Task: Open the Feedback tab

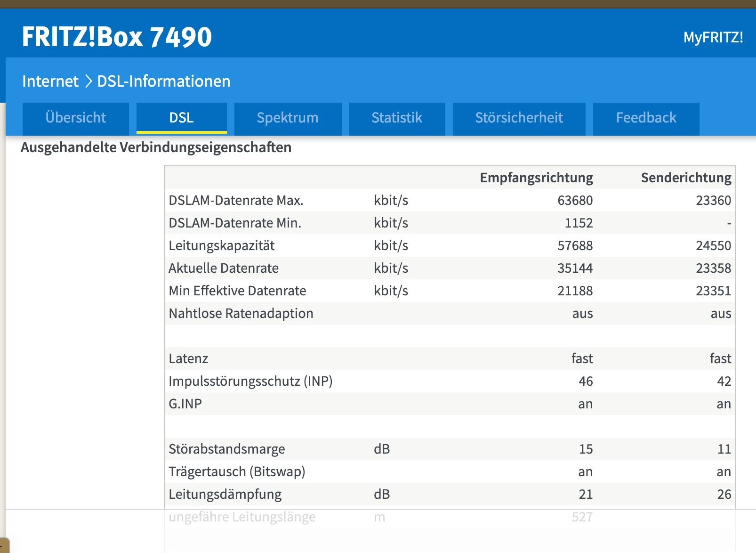Action: [x=646, y=118]
